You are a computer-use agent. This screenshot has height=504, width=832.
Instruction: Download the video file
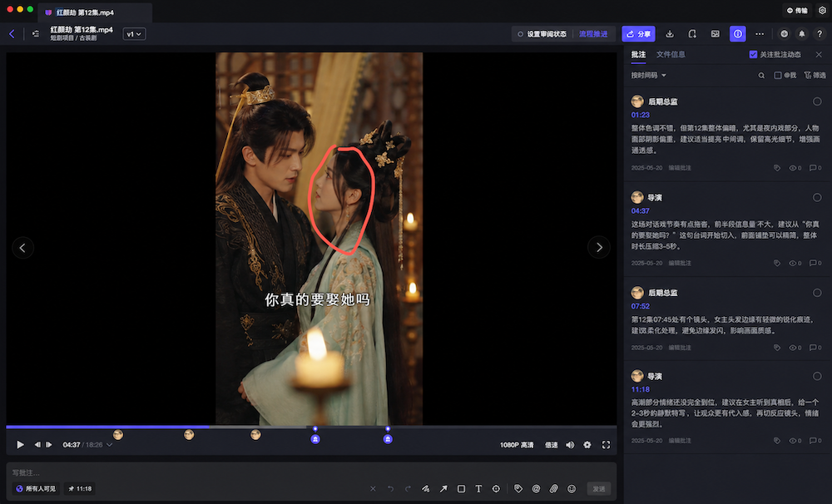[670, 34]
